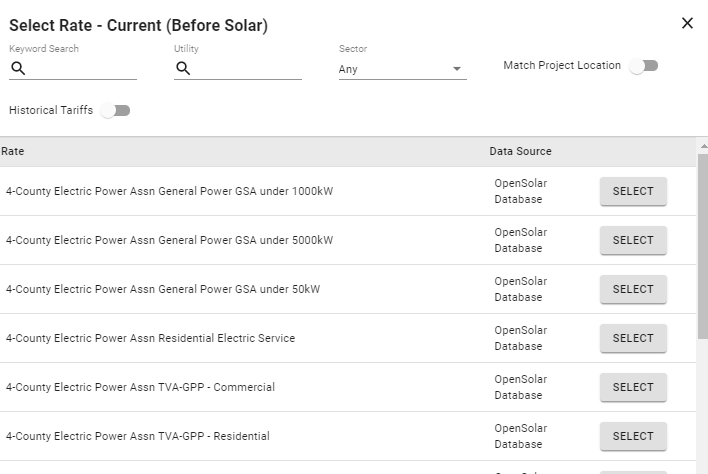Enable Match Project Location toggle
Image resolution: width=708 pixels, height=474 pixels.
point(644,66)
